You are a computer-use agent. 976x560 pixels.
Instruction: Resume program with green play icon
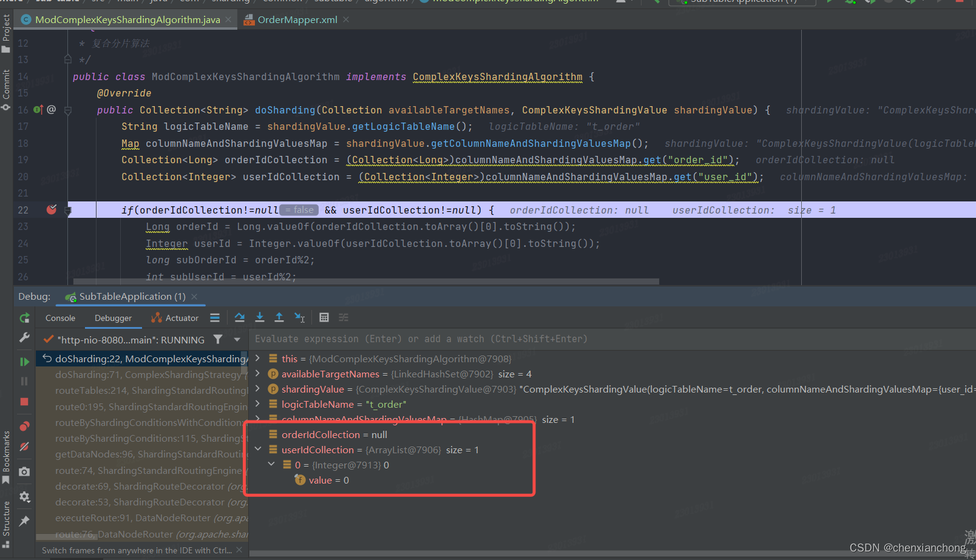tap(24, 362)
